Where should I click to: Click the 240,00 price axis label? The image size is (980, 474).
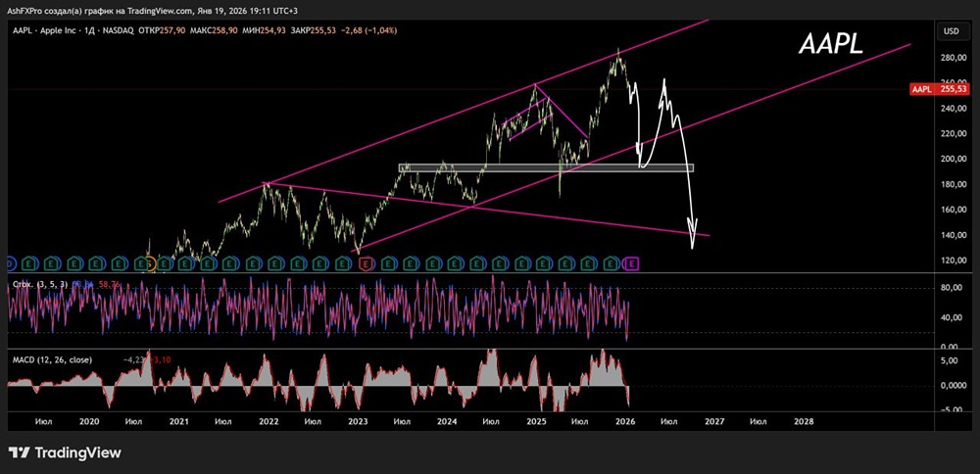tap(954, 108)
